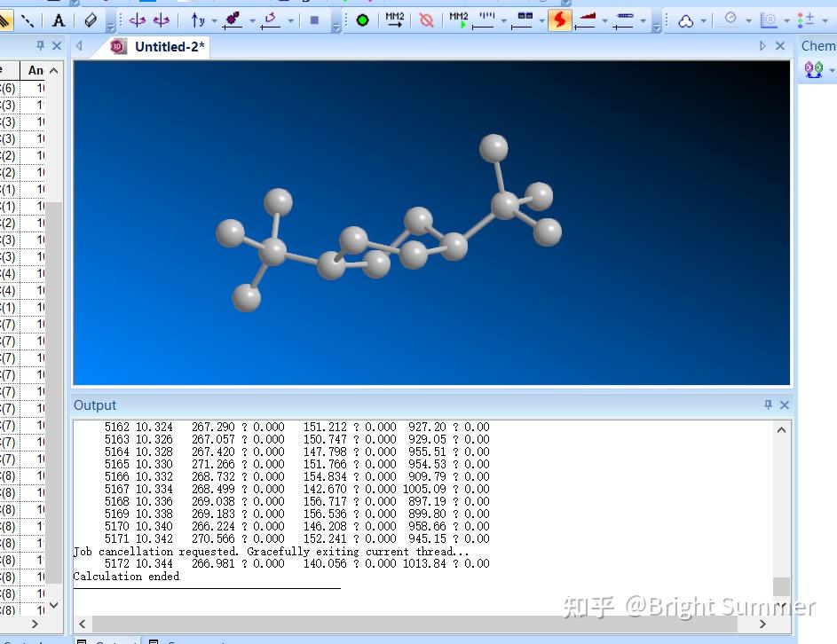Click the green circle toolbar button
837x644 pixels.
pyautogui.click(x=362, y=20)
